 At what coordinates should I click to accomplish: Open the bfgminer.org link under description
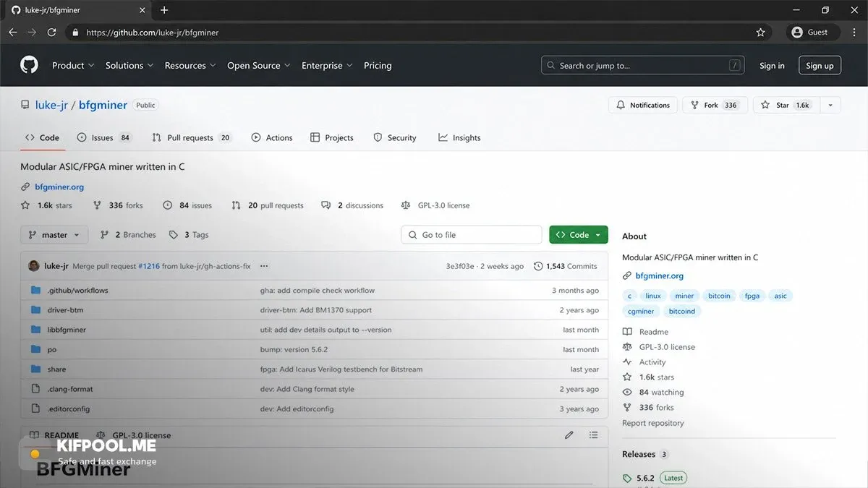click(59, 187)
